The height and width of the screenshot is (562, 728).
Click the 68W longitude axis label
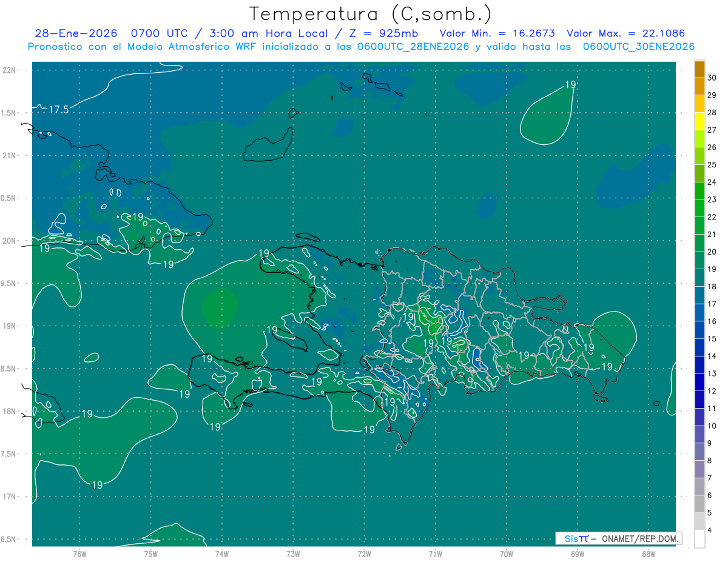point(648,554)
